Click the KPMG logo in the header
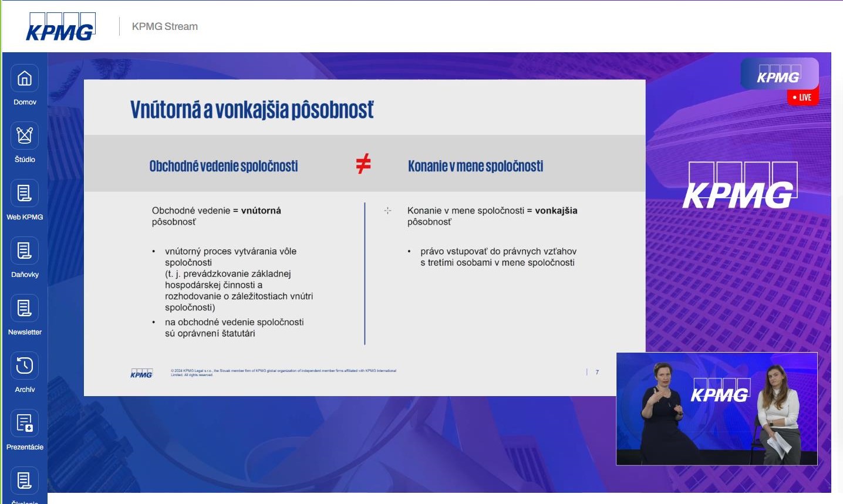 60,27
